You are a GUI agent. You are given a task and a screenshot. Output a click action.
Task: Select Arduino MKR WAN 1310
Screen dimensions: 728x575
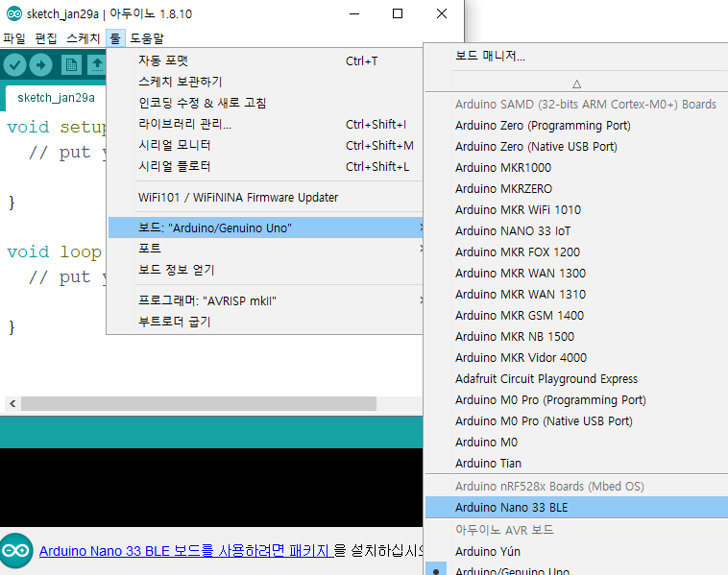[x=576, y=295]
